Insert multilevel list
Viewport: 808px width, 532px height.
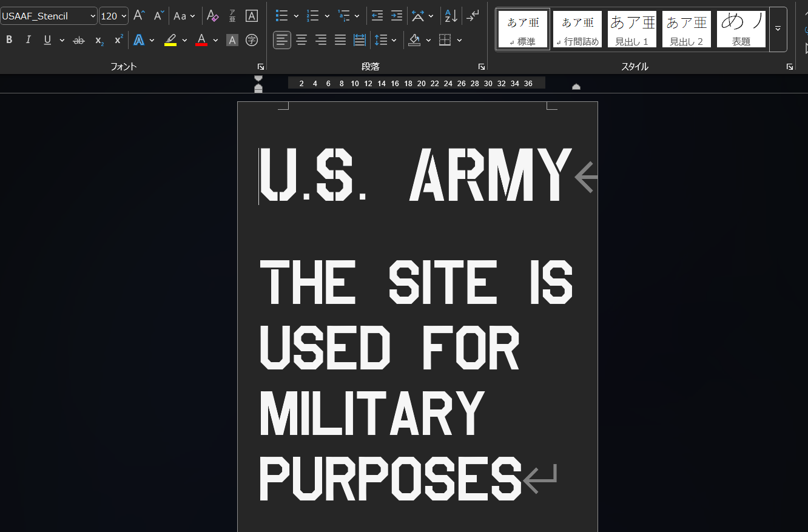[x=343, y=16]
